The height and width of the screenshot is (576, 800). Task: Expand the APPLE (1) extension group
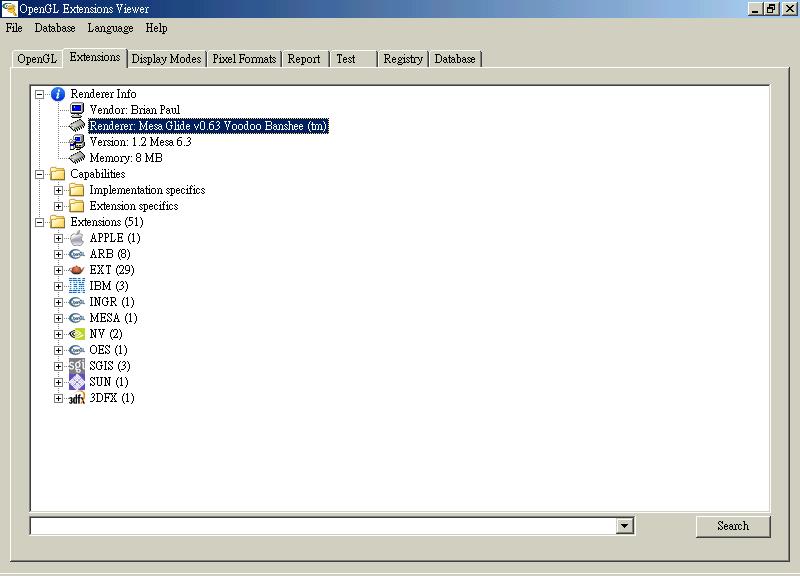[59, 238]
